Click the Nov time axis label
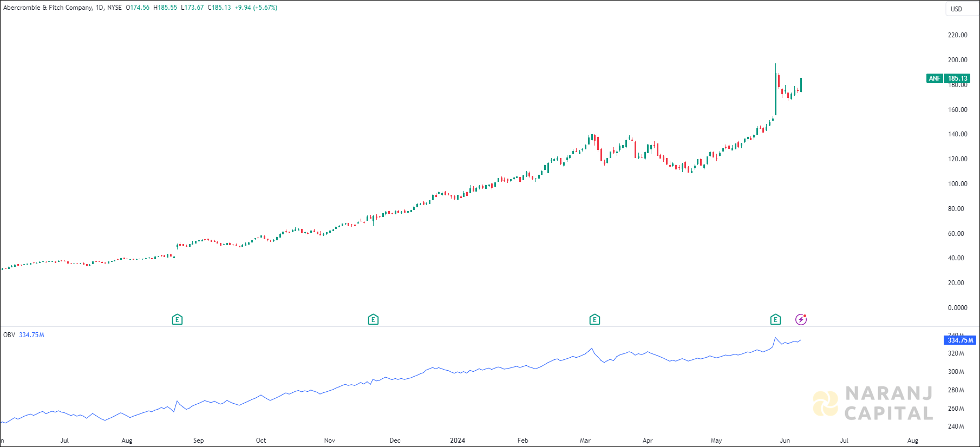 click(x=330, y=441)
